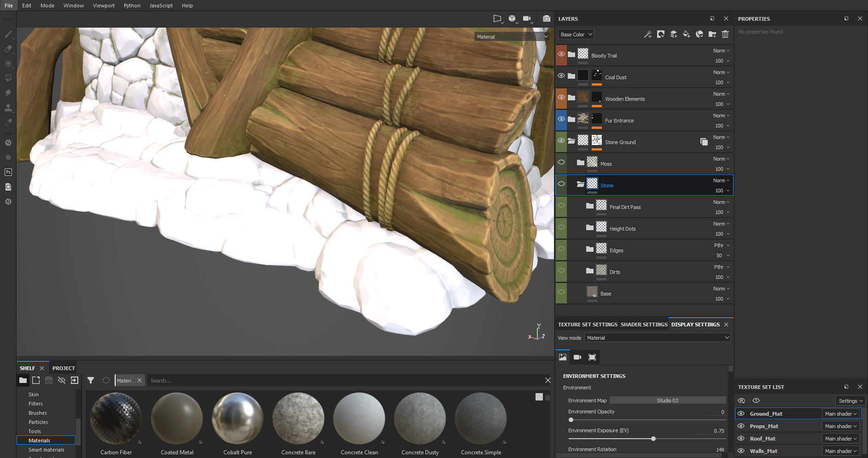Activate the Material Picker eyedropper tool
Image resolution: width=868 pixels, height=458 pixels.
(8, 122)
